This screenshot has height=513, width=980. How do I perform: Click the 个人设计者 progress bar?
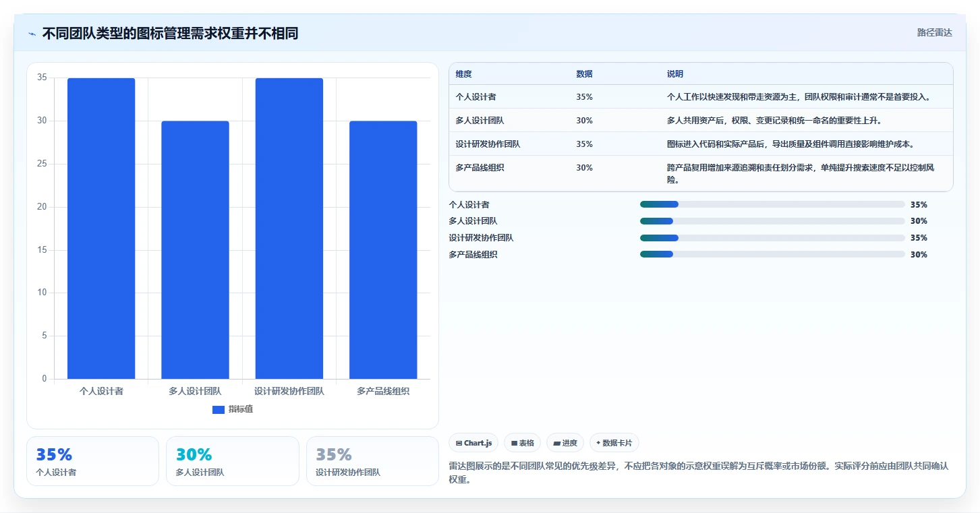tap(772, 204)
